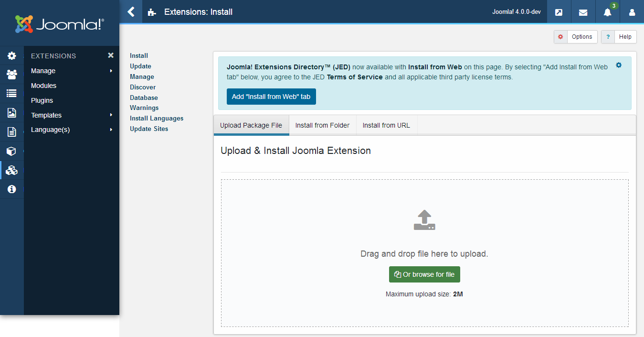Open the Discover link
Viewport: 644px width, 337px height.
143,87
